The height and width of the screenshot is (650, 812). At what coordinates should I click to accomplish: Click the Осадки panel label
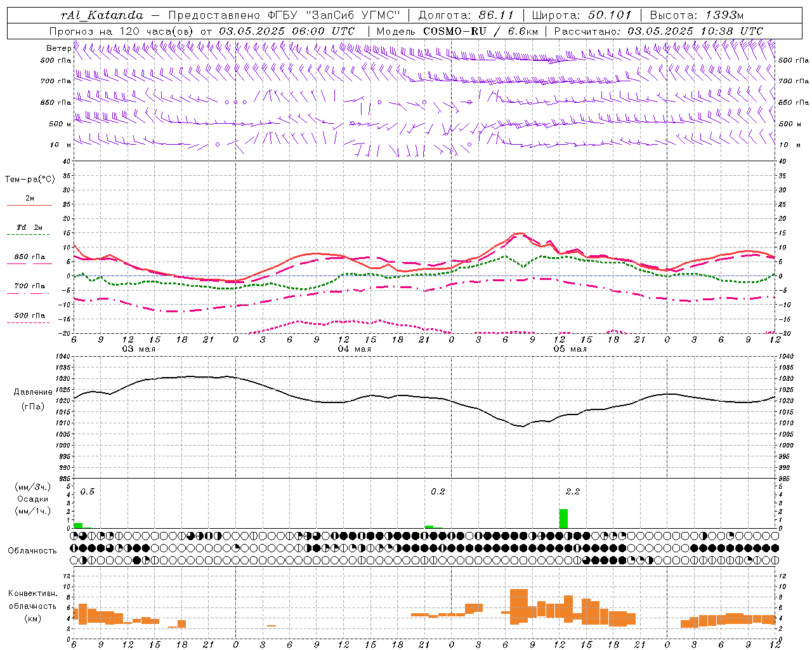pos(32,499)
